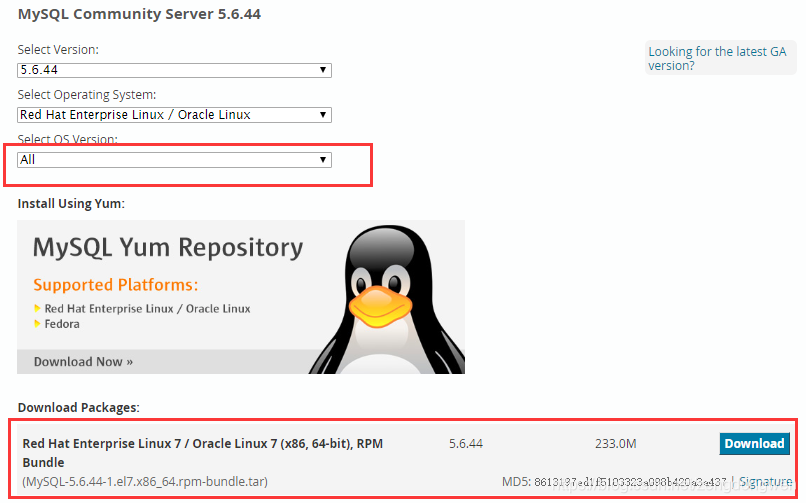Open the Select OS Version dropdown showing All
The width and height of the screenshot is (806, 503).
coord(174,160)
